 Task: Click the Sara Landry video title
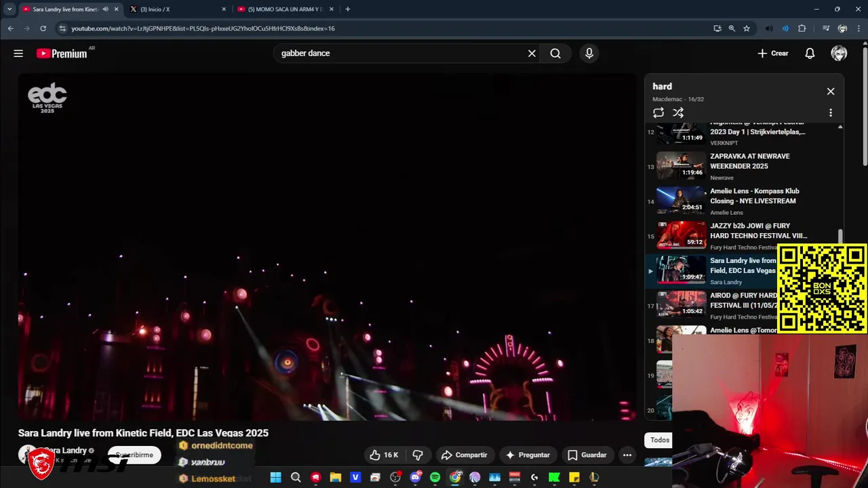tap(143, 433)
